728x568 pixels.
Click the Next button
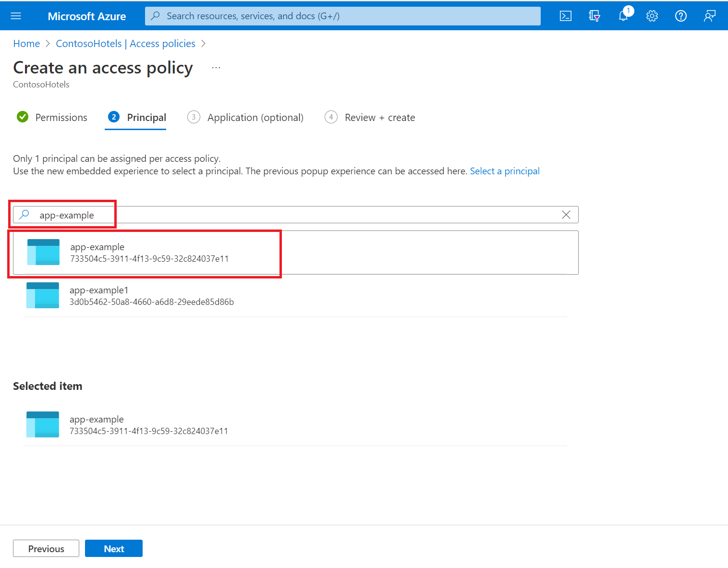[113, 548]
